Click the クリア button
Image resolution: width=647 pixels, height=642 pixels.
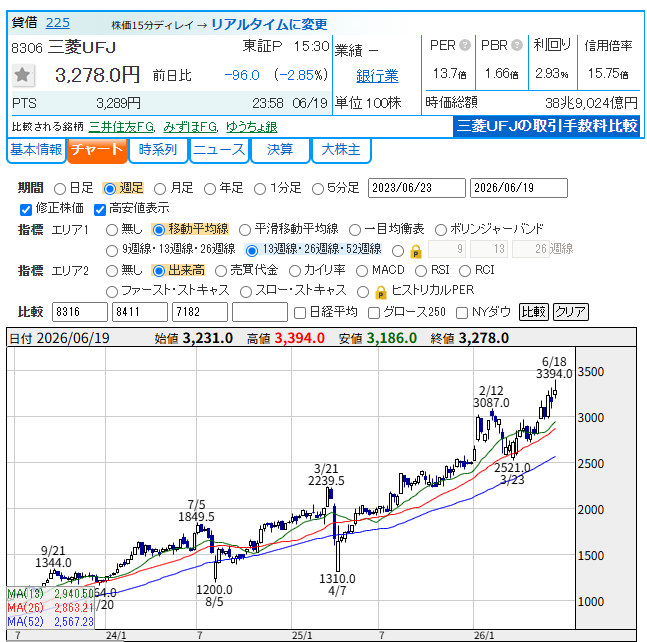pos(570,312)
